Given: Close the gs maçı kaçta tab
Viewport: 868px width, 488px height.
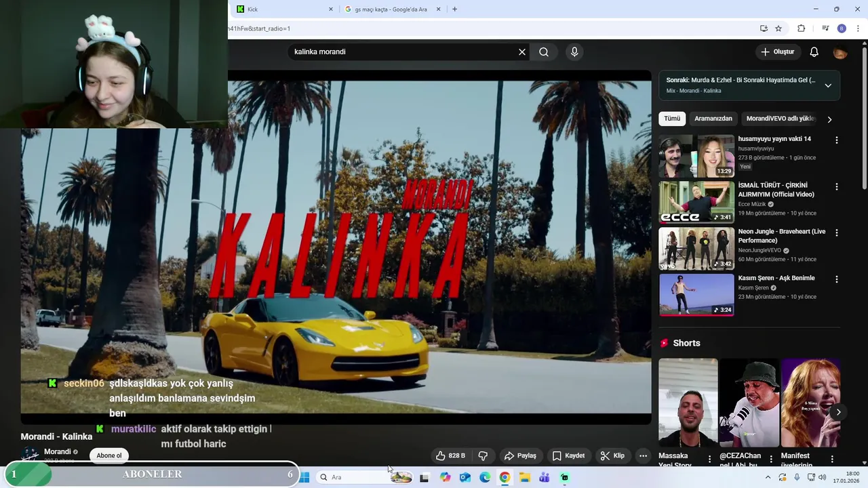Looking at the screenshot, I should (438, 9).
